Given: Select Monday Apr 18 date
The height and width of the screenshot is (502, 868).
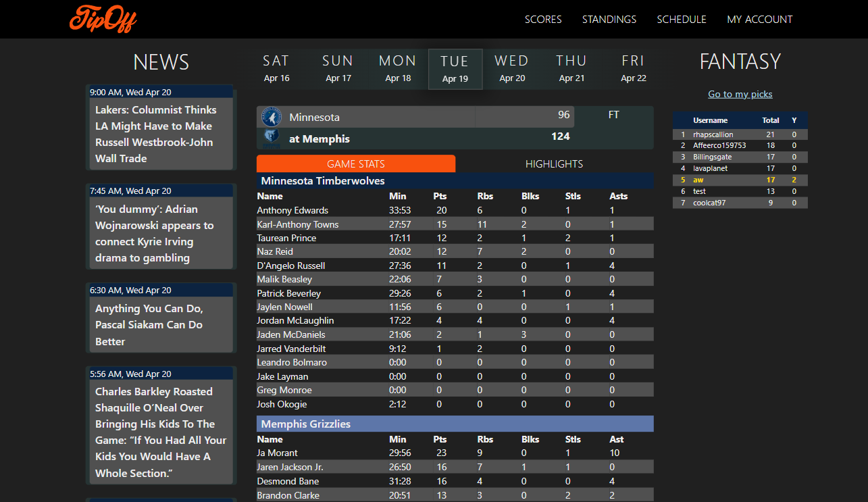Looking at the screenshot, I should (x=398, y=69).
